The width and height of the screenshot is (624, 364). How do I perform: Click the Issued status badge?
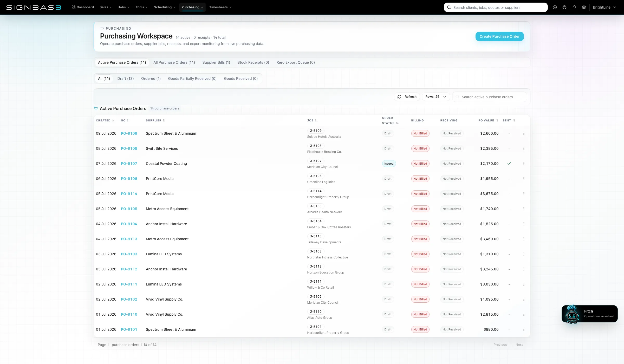click(389, 164)
